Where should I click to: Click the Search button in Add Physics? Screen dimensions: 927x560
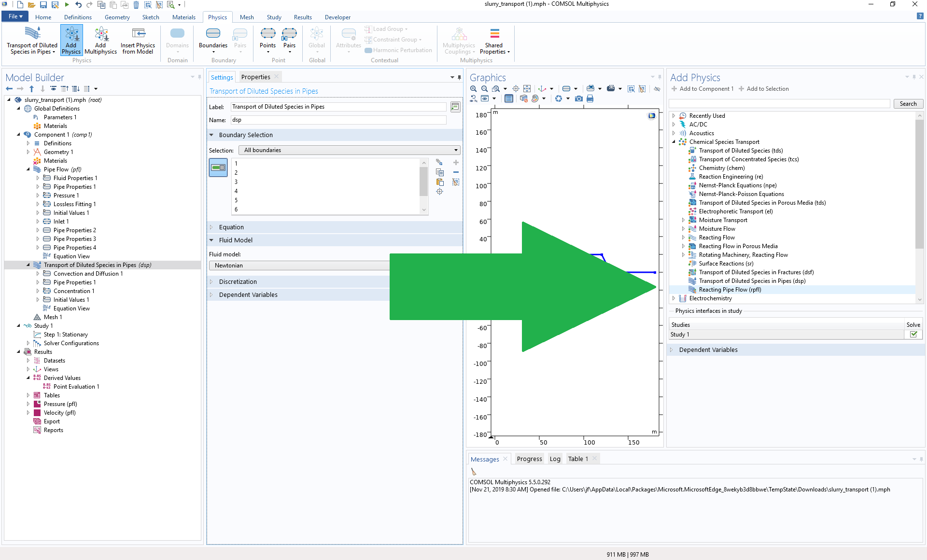[x=908, y=104]
